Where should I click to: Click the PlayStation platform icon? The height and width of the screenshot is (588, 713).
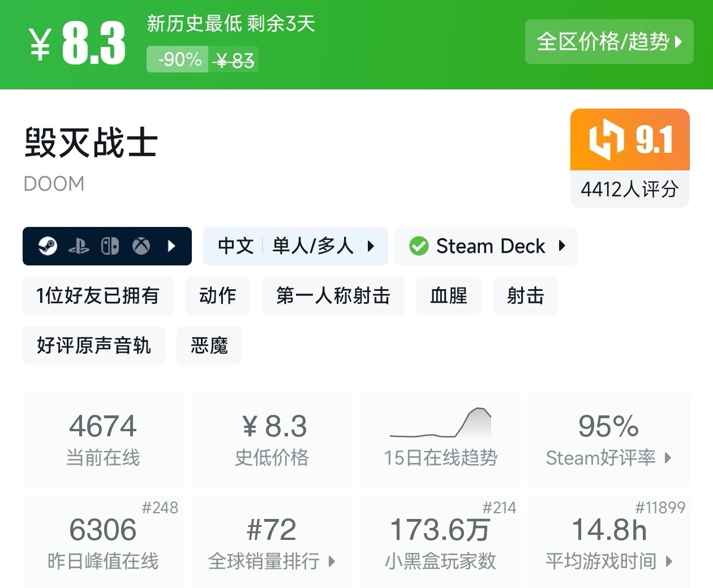tap(79, 246)
